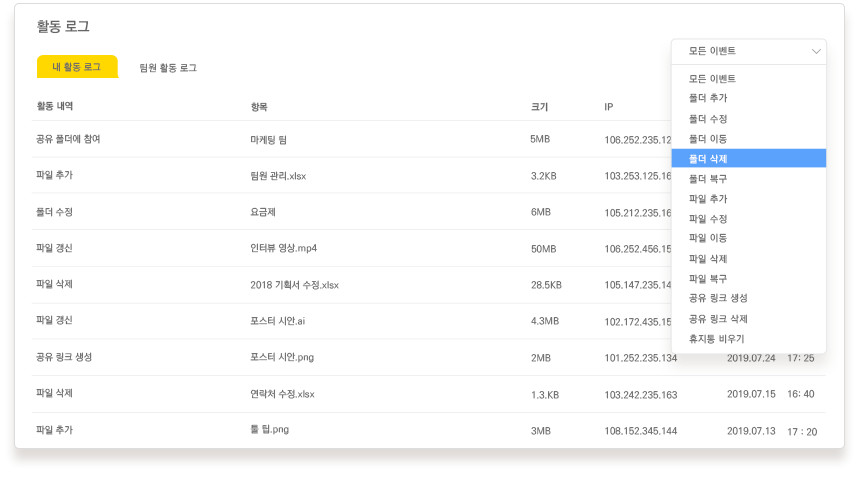This screenshot has height=480, width=863.
Task: Click the 크기 column header
Action: pos(539,106)
